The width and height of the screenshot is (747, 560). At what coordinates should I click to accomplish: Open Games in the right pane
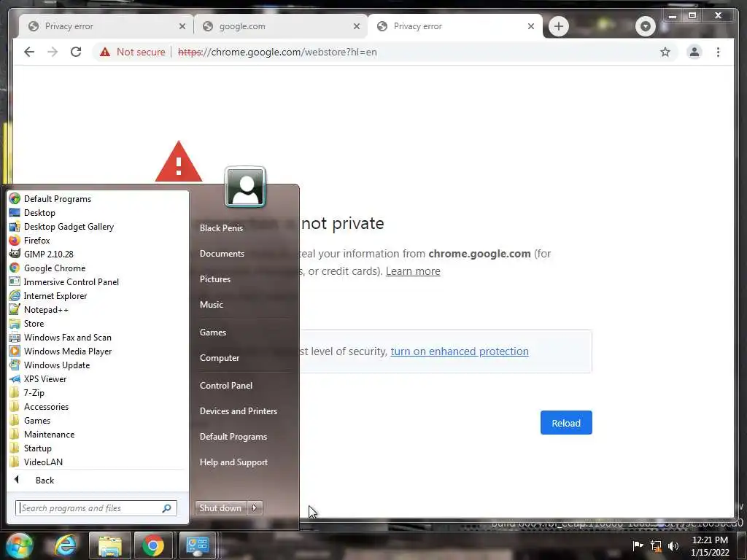(x=212, y=332)
